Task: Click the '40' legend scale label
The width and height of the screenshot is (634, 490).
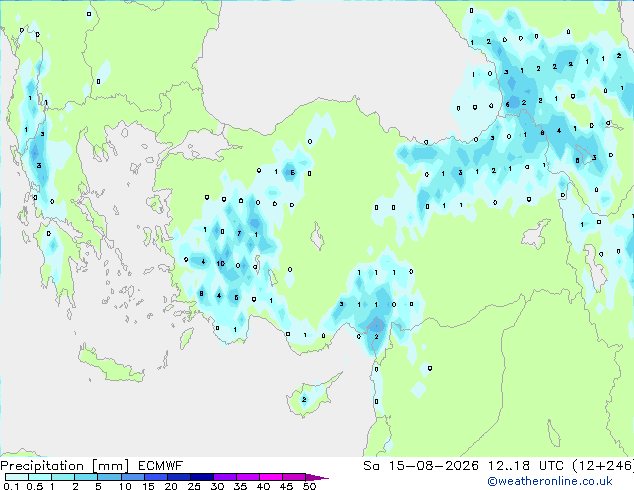Action: coord(263,486)
